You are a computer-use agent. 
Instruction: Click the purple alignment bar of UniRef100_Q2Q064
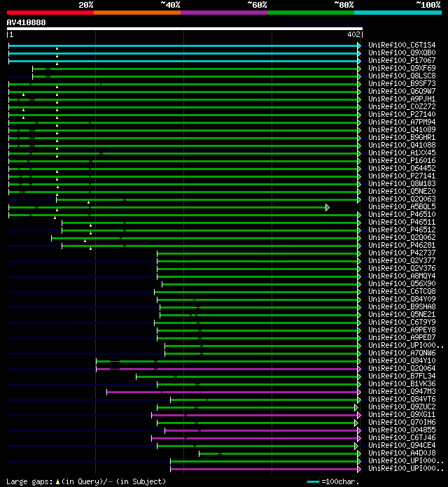click(227, 369)
